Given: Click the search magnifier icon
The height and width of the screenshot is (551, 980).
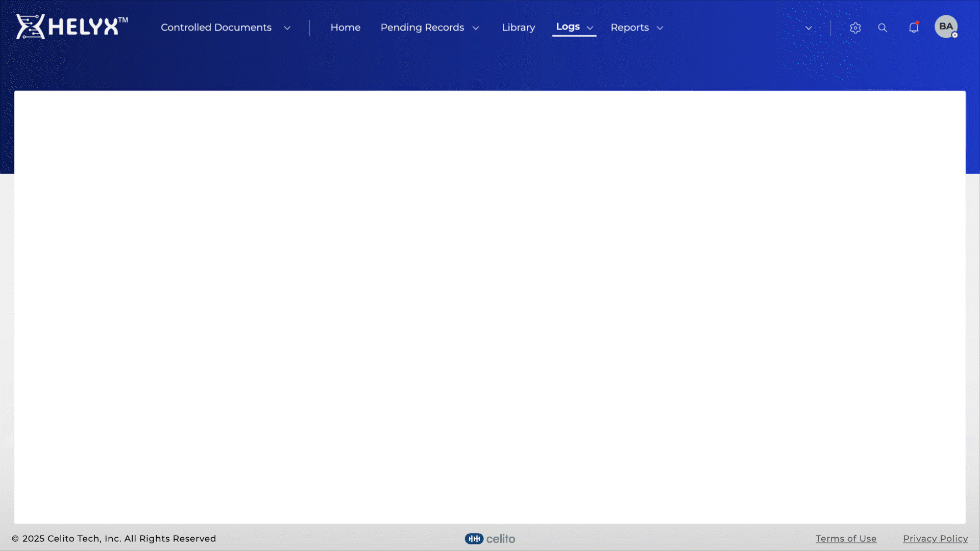Looking at the screenshot, I should click(883, 28).
